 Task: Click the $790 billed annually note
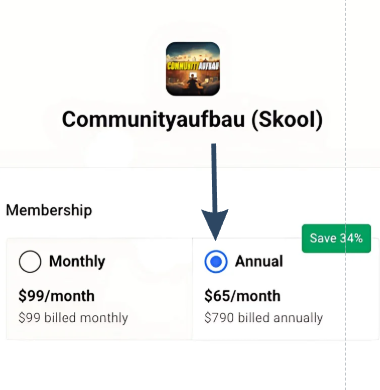pos(264,318)
